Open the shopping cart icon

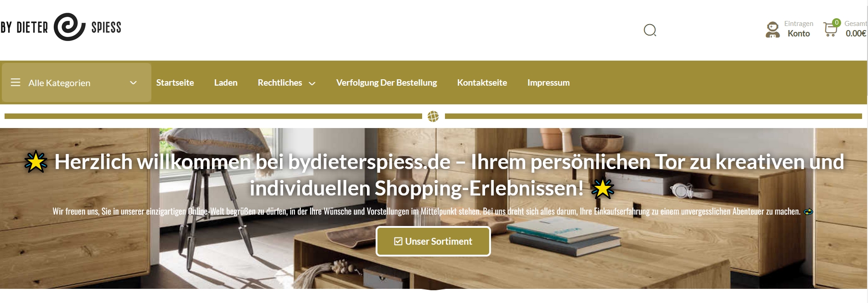pos(830,30)
